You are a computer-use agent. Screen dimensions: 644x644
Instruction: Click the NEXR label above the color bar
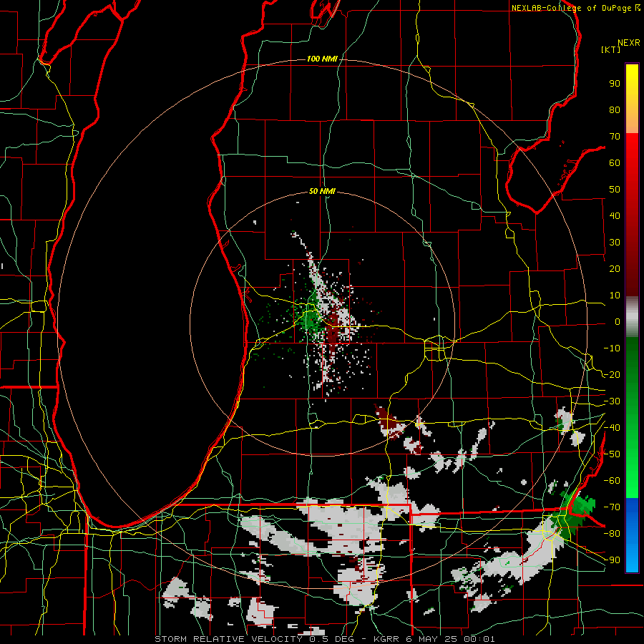[629, 42]
